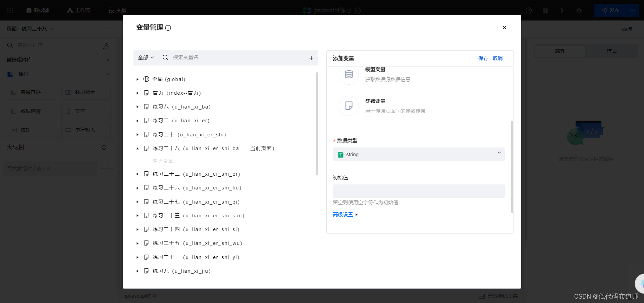This screenshot has height=303, width=644.
Task: Choose the 参数变量 page icon
Action: (x=349, y=106)
